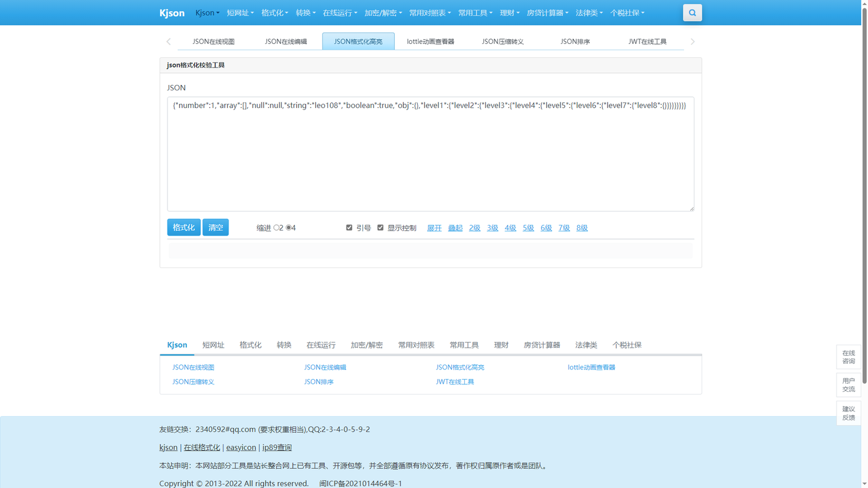The width and height of the screenshot is (868, 488).
Task: Expand the 理财 dropdown in top navigation
Action: [x=509, y=13]
